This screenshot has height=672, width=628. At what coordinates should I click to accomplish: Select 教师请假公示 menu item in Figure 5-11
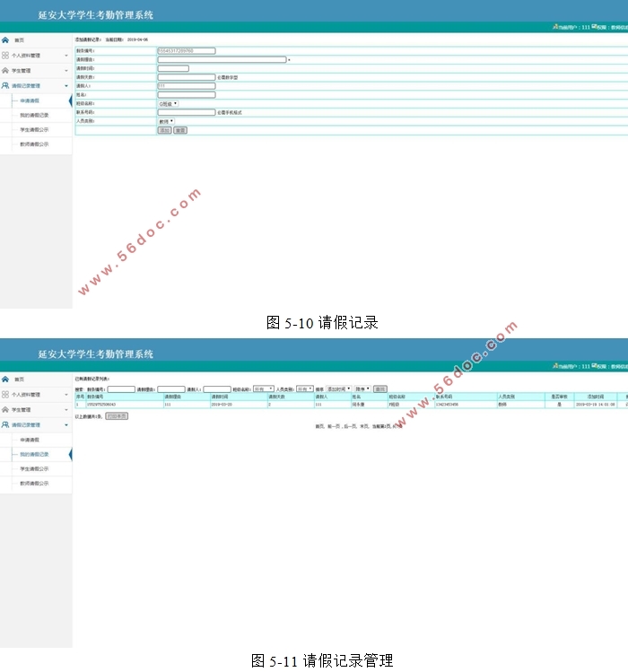[34, 484]
